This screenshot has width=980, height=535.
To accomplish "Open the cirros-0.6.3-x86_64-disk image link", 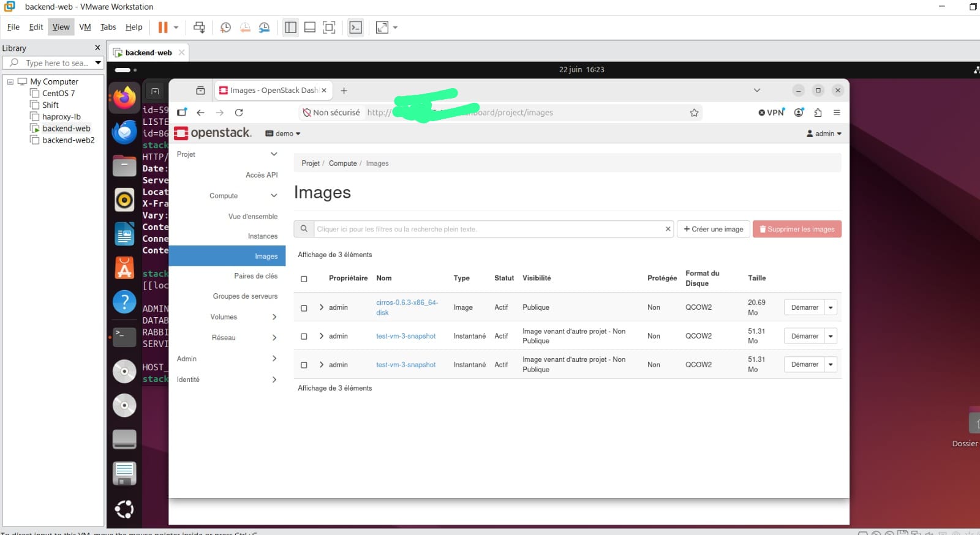I will pos(407,307).
